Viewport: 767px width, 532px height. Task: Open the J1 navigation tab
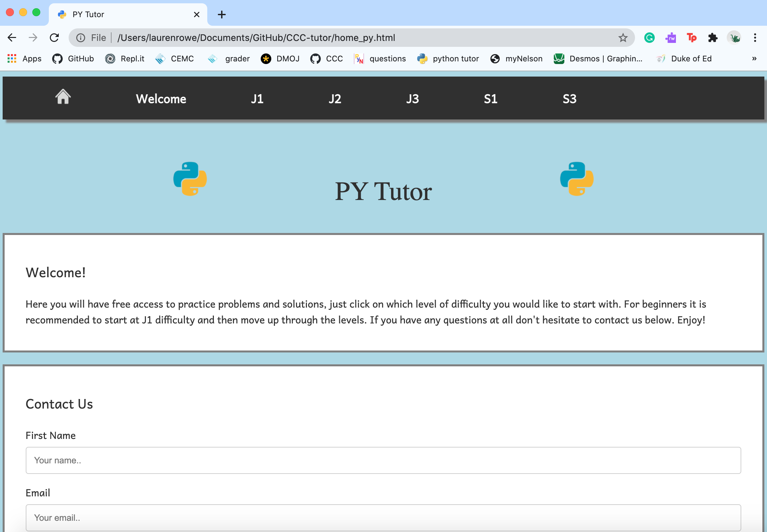[257, 99]
